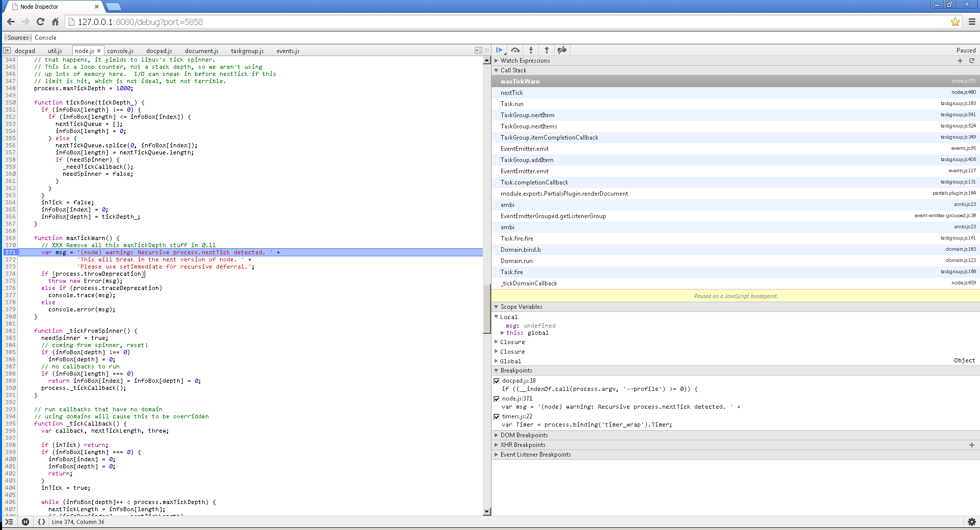Open the browser home page
Image resolution: width=980 pixels, height=530 pixels.
point(56,22)
